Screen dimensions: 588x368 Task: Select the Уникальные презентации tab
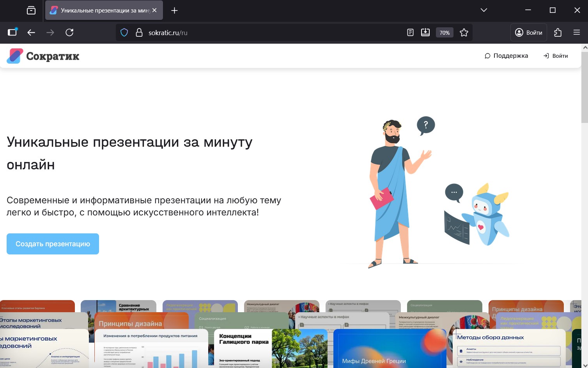click(x=101, y=10)
